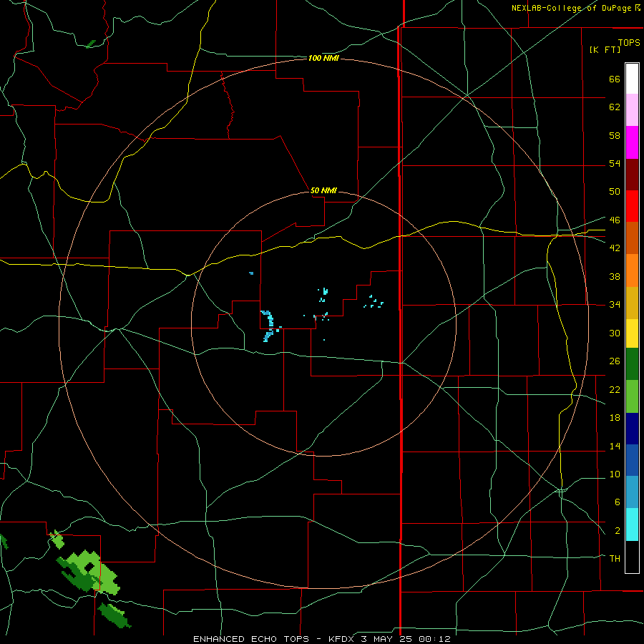Click the dark green echo at the bottom

click(114, 615)
